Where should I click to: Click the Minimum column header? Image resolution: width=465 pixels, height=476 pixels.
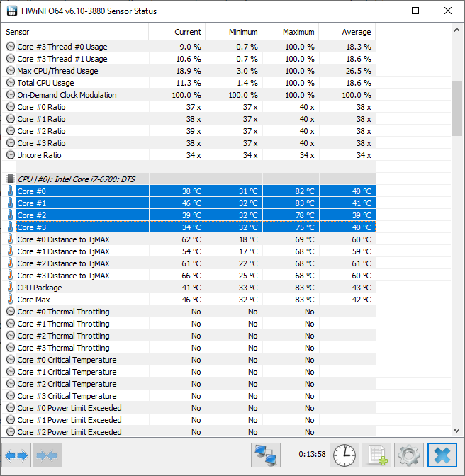(234, 32)
